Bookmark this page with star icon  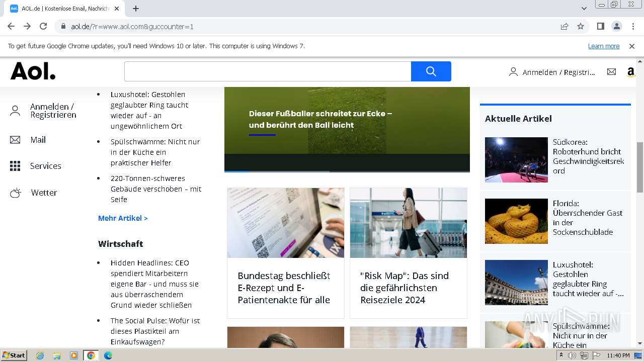point(581,26)
